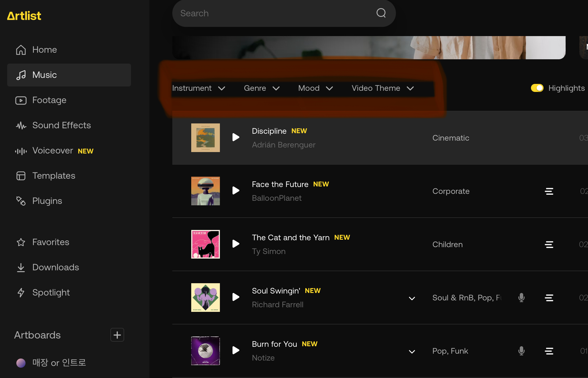Viewport: 588px width, 378px height.
Task: Click the Templates layout icon
Action: pos(21,176)
